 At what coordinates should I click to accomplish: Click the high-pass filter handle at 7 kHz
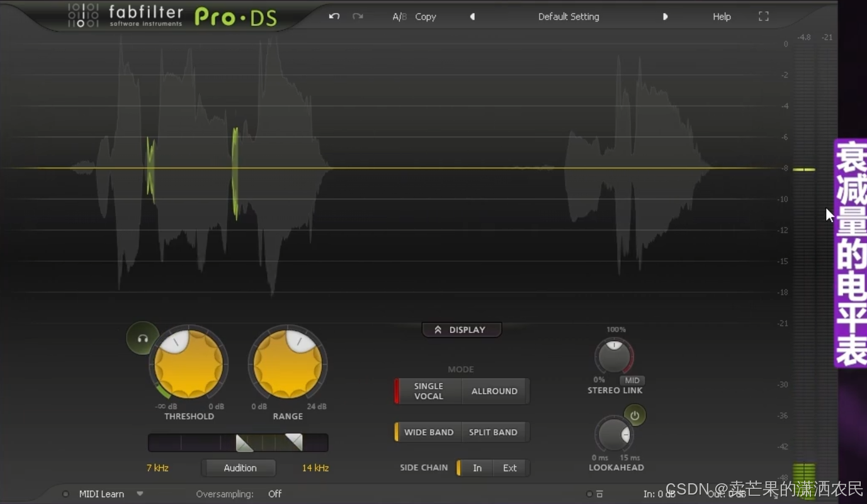point(244,443)
